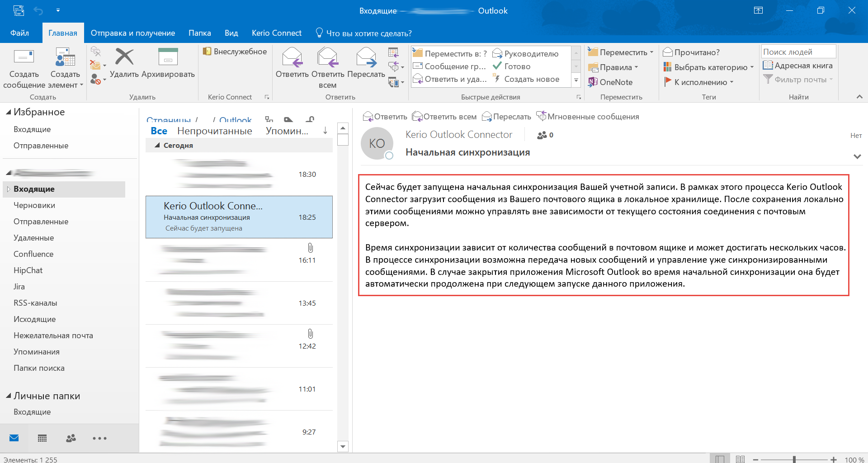868x463 pixels.
Task: Collapse the Избранное favorites section
Action: tap(8, 112)
